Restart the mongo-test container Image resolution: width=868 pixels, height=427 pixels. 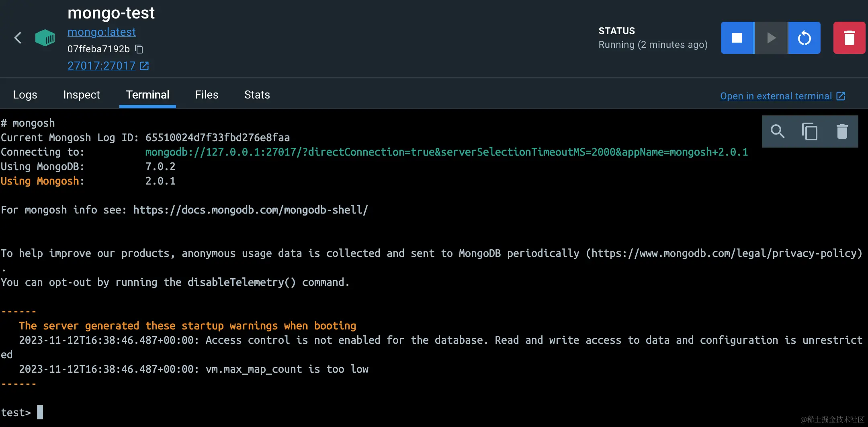coord(804,38)
